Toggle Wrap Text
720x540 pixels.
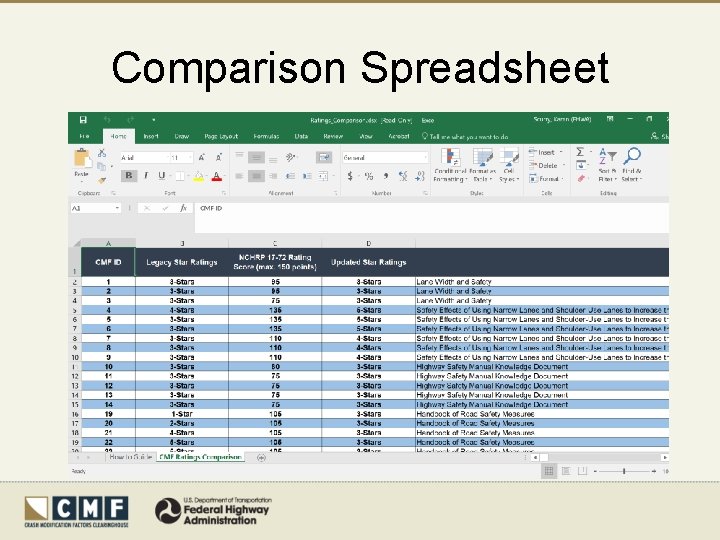(x=324, y=158)
